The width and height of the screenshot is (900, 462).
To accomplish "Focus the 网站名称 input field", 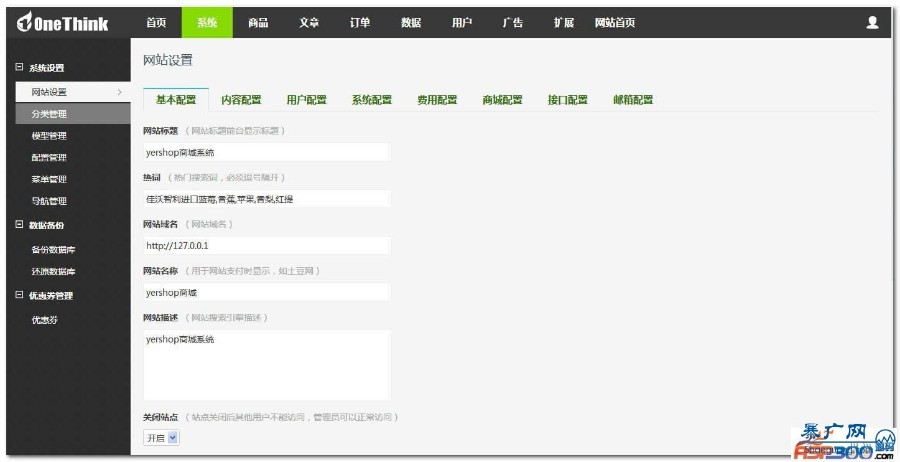I will [x=267, y=292].
